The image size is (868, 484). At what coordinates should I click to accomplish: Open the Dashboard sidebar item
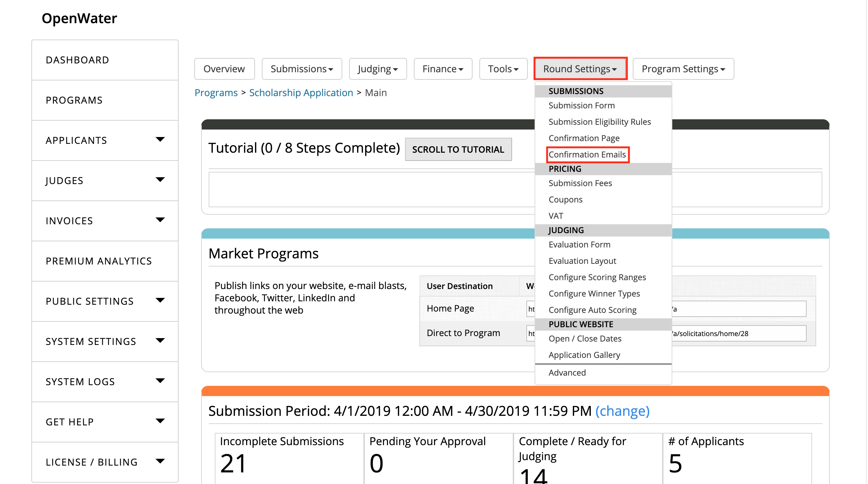(x=105, y=60)
